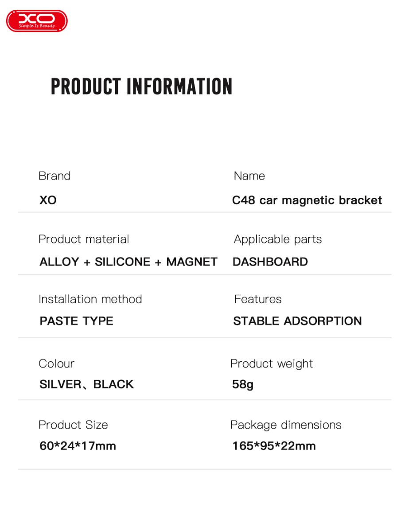The height and width of the screenshot is (532, 405).
Task: Select the 60*24*17mm size value
Action: pyautogui.click(x=78, y=446)
